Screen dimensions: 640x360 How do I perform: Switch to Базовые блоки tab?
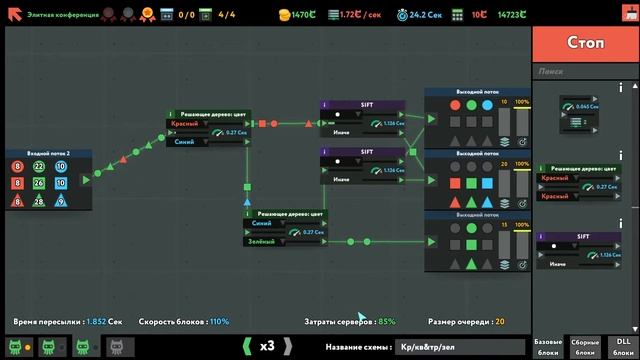tap(548, 347)
